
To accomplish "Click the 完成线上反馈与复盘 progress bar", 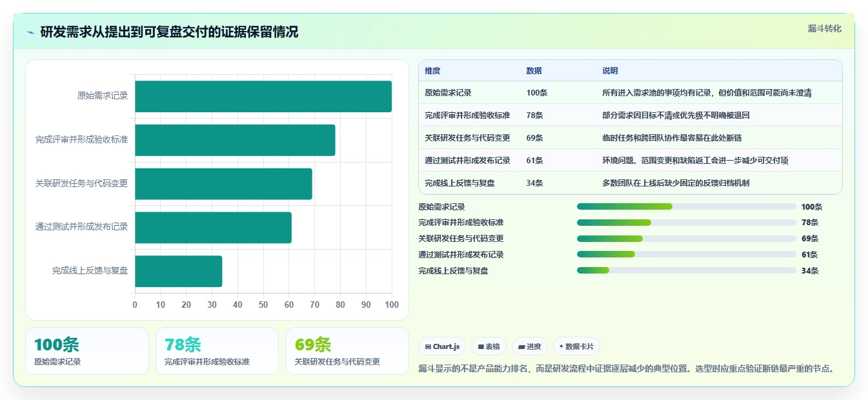I will click(x=687, y=270).
